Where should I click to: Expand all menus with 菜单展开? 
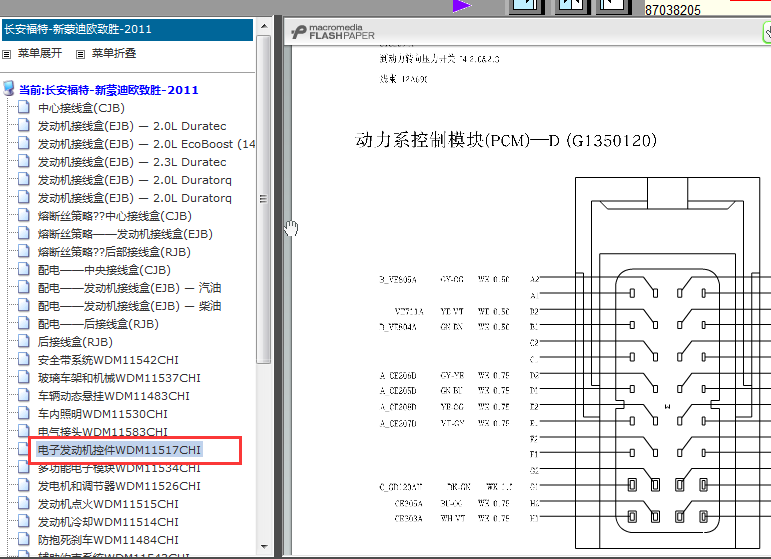click(40, 53)
